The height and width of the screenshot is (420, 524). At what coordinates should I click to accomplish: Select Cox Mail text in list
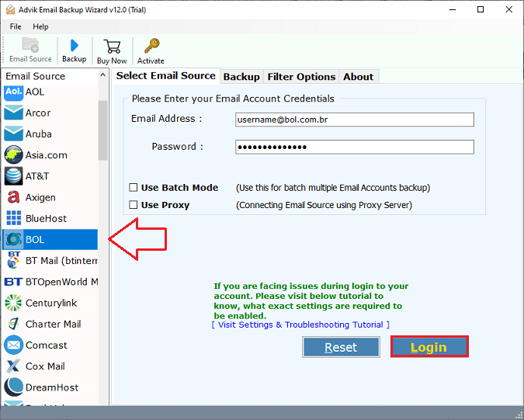click(x=45, y=366)
